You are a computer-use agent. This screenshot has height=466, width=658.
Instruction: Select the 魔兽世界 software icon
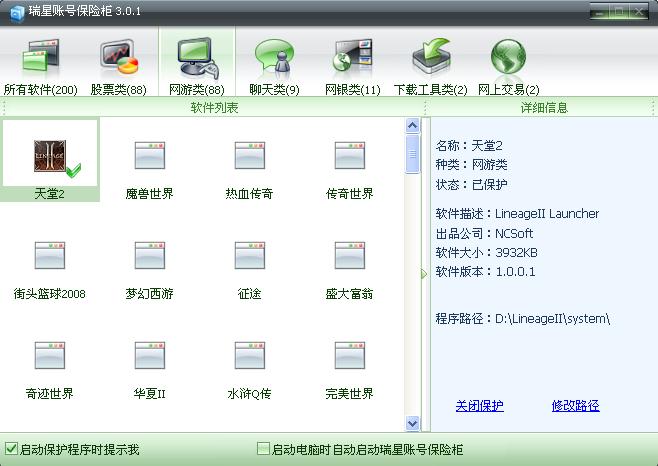(150, 155)
